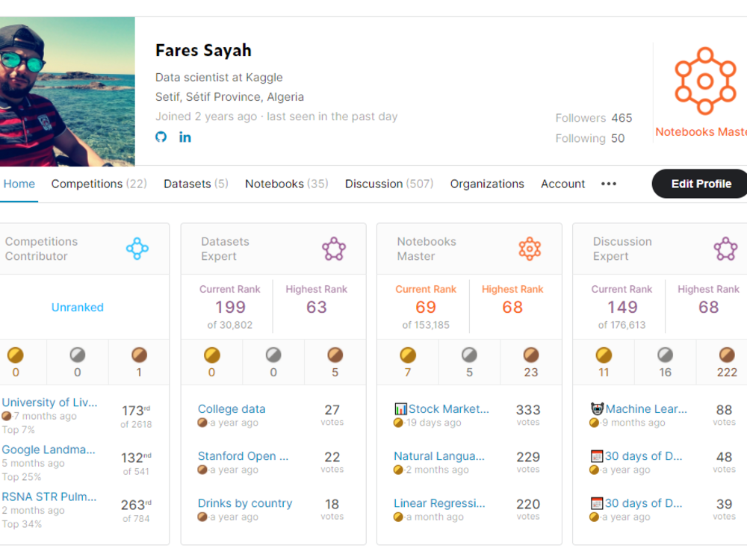
Task: Click the Edit Profile button
Action: coord(701,184)
